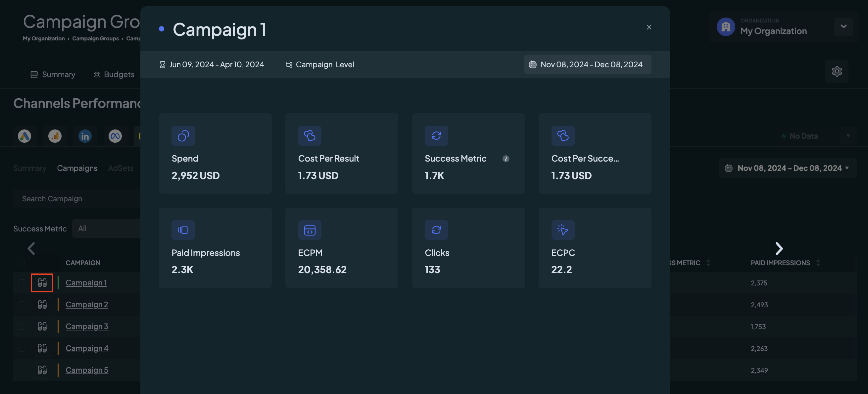Tick the Campaign 1 row checkbox
868x394 pixels.
[x=22, y=283]
